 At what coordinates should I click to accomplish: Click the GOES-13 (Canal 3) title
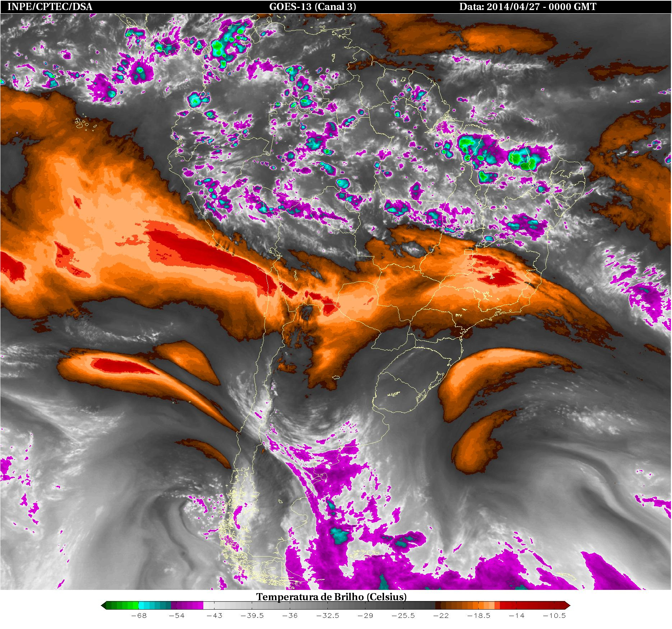click(313, 7)
